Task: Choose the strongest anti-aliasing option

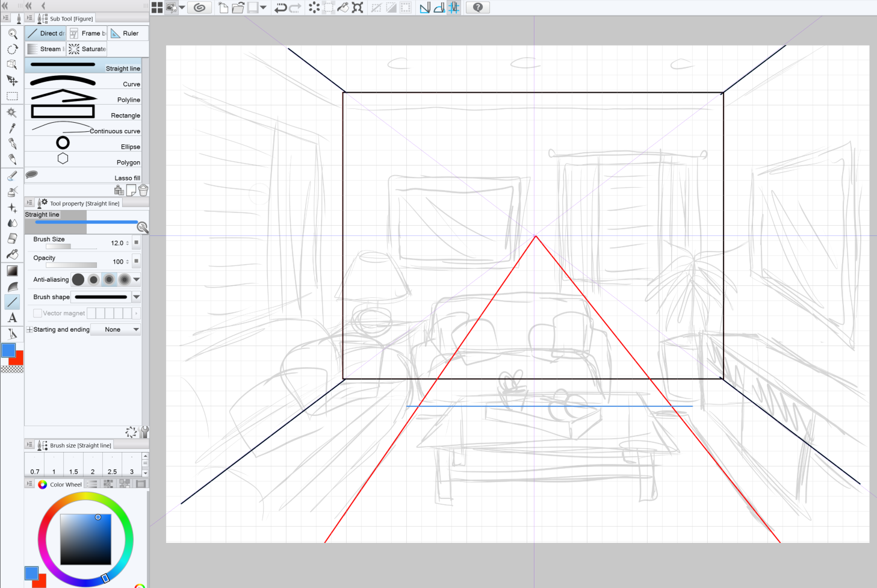Action: tap(124, 279)
